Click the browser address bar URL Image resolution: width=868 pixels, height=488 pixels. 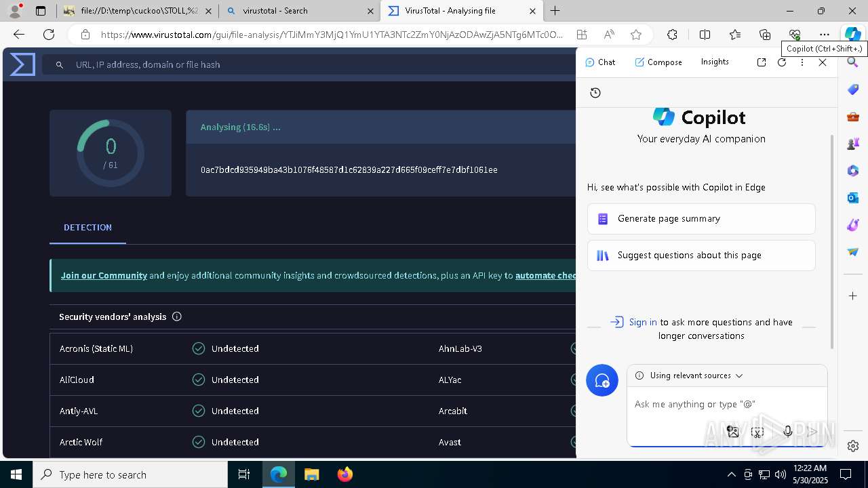pos(332,35)
